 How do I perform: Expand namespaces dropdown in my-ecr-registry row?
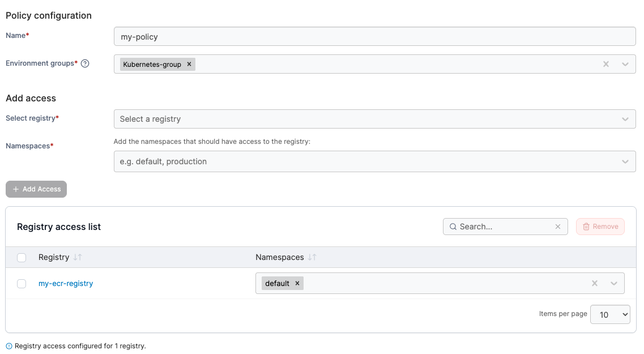point(614,284)
